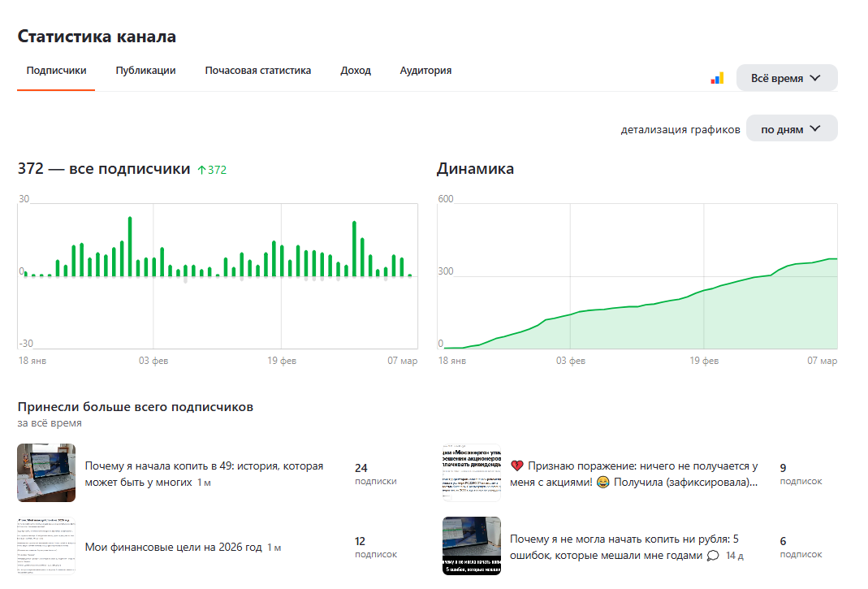The height and width of the screenshot is (589, 868).
Task: Select the 'Доход' tab
Action: click(x=356, y=71)
